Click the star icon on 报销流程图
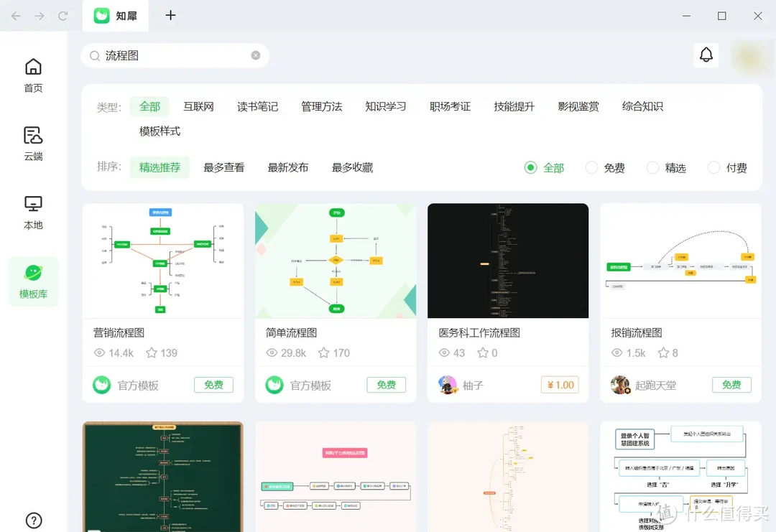The width and height of the screenshot is (776, 532). 663,353
